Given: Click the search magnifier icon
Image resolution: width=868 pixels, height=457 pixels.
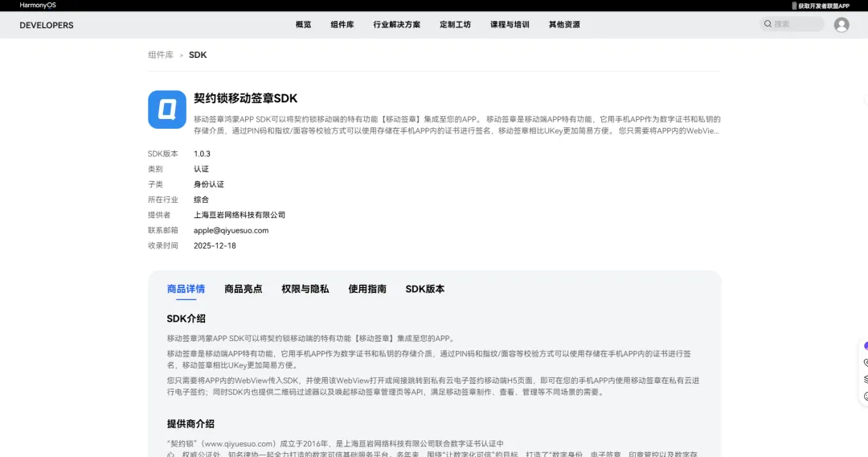Looking at the screenshot, I should pyautogui.click(x=768, y=24).
